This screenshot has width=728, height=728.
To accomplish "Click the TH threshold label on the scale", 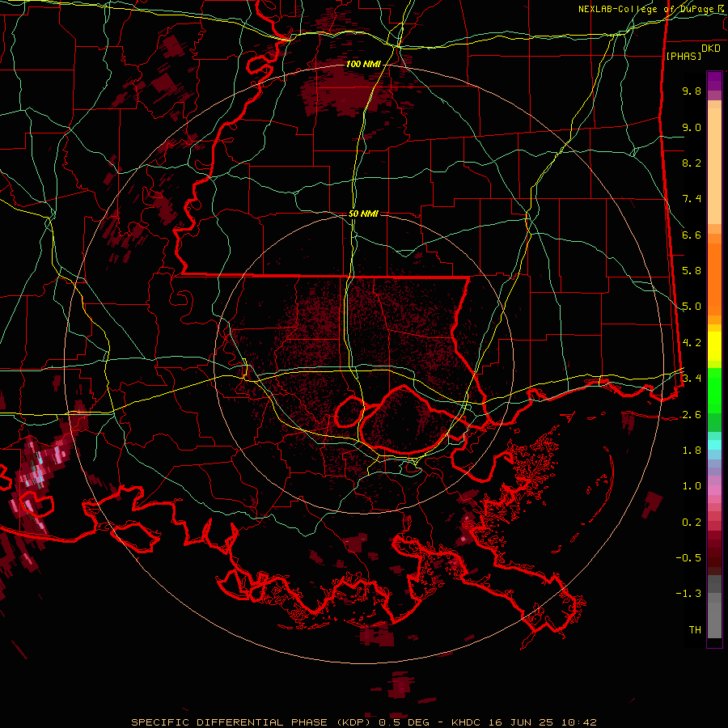I will tap(695, 630).
